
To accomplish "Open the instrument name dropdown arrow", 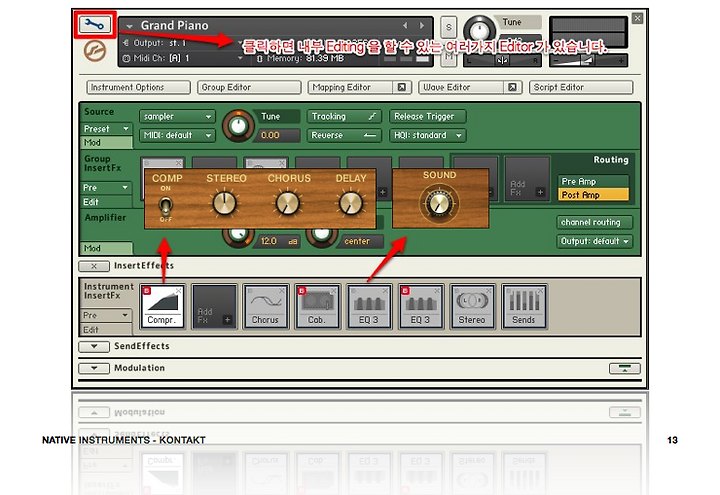I will point(129,27).
